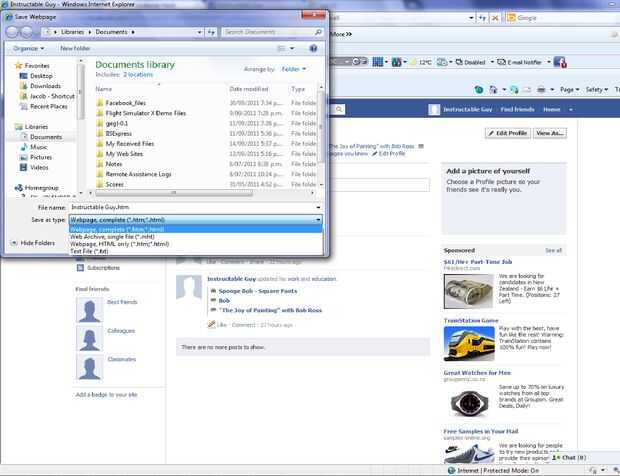
Task: Open the view options dropdown arrow
Action: click(x=292, y=48)
